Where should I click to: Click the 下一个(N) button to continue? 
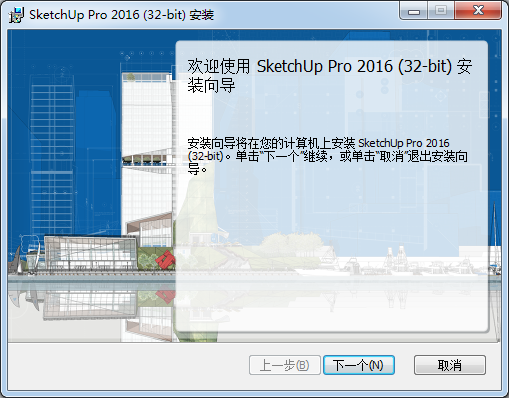point(359,365)
